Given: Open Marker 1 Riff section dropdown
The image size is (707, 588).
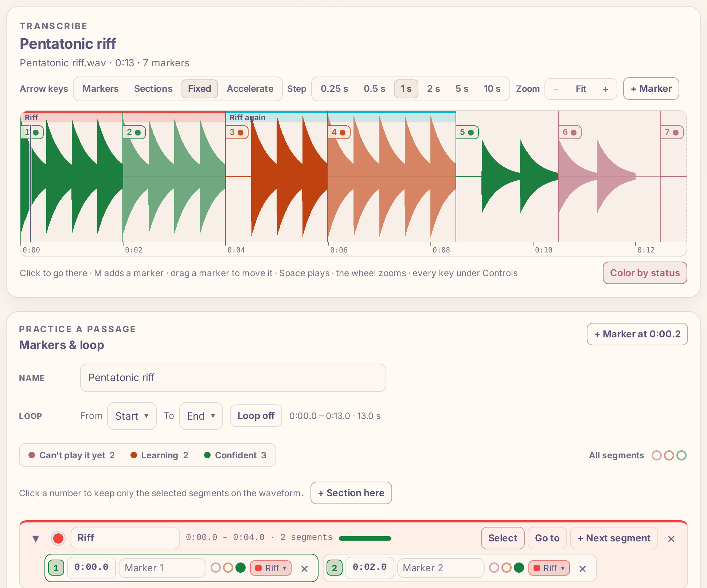Looking at the screenshot, I should pyautogui.click(x=271, y=568).
